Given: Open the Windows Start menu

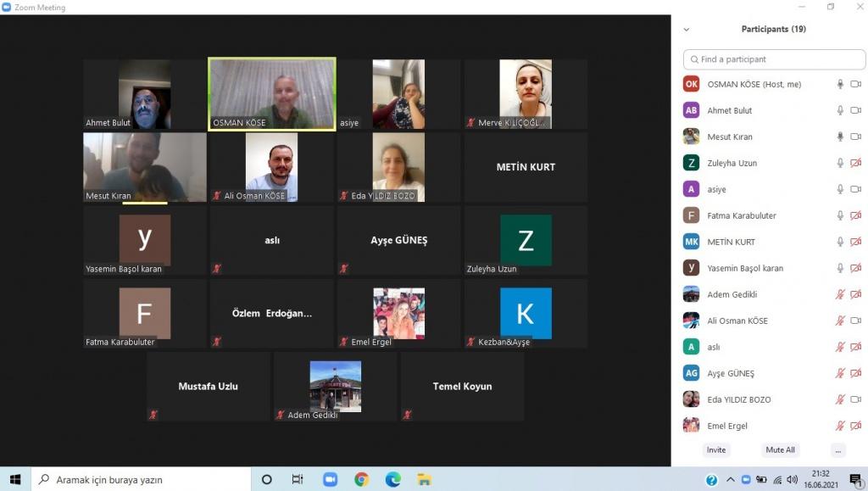Looking at the screenshot, I should pyautogui.click(x=15, y=479).
